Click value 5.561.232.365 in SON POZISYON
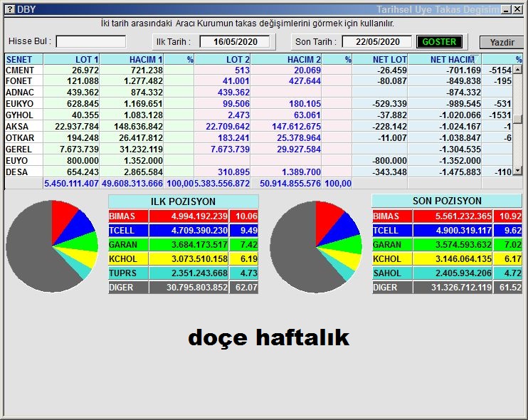The image size is (528, 420). (463, 216)
